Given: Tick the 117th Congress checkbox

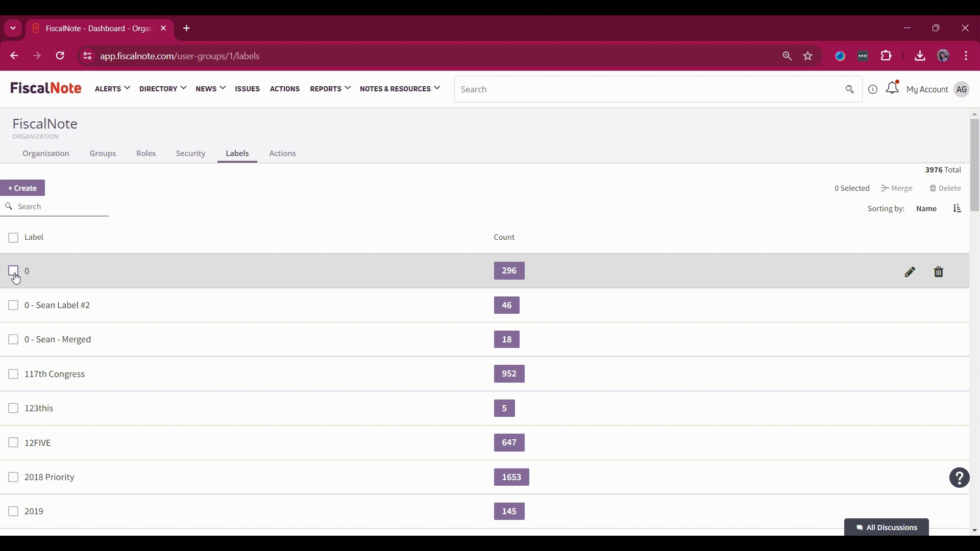Looking at the screenshot, I should coord(13,374).
